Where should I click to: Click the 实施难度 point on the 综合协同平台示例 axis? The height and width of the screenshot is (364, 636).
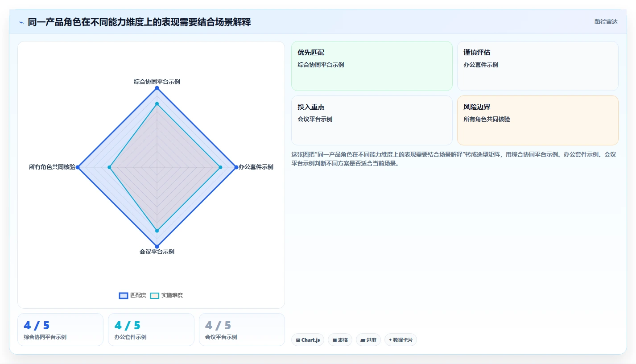[157, 104]
